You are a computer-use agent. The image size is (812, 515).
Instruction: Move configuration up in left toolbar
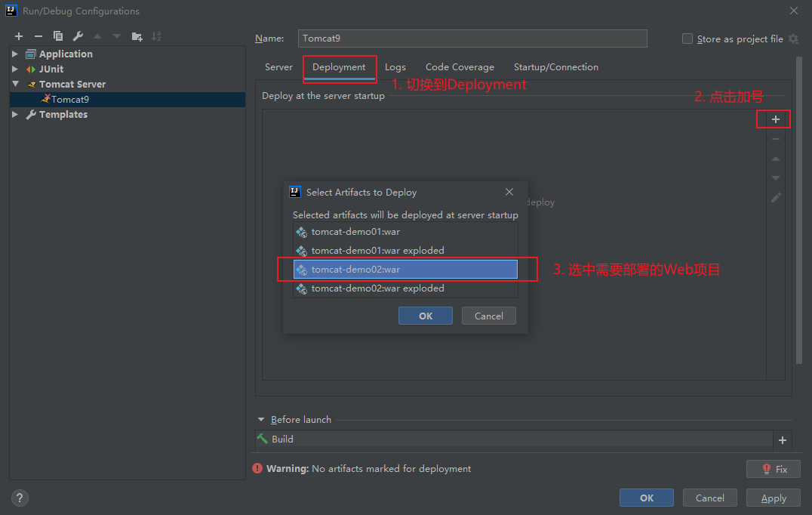click(97, 36)
